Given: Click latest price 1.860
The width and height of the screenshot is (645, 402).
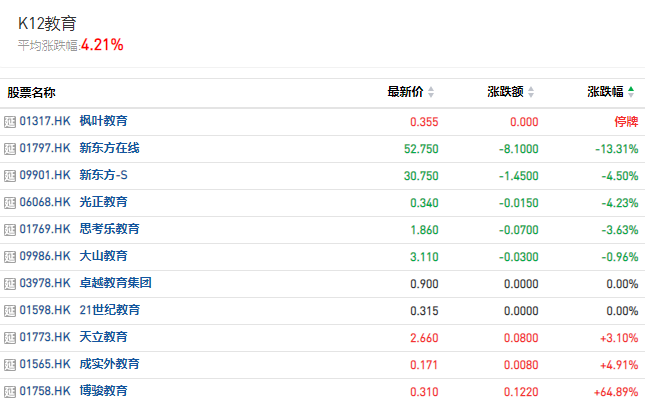Looking at the screenshot, I should (425, 230).
